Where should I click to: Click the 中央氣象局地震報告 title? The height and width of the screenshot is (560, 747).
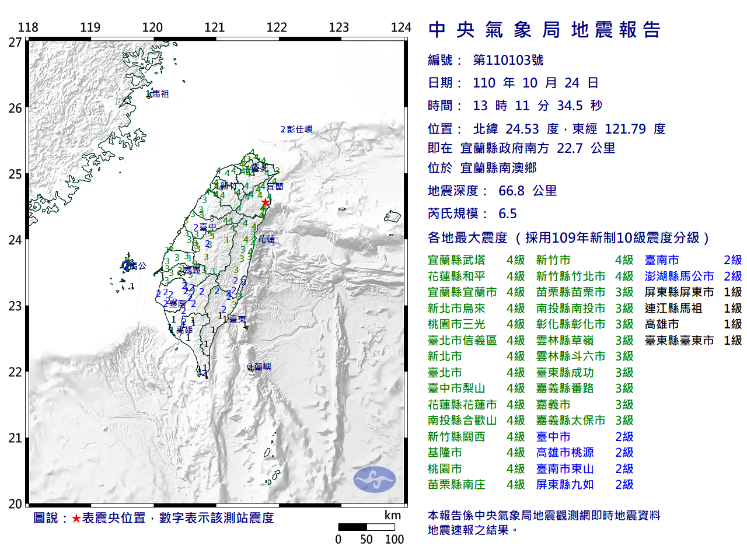(544, 30)
